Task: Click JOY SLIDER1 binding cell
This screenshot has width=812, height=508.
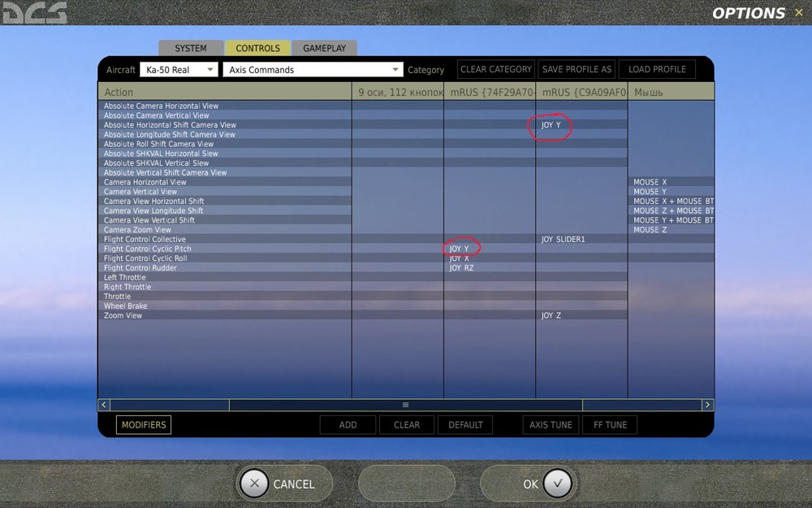Action: (x=581, y=239)
